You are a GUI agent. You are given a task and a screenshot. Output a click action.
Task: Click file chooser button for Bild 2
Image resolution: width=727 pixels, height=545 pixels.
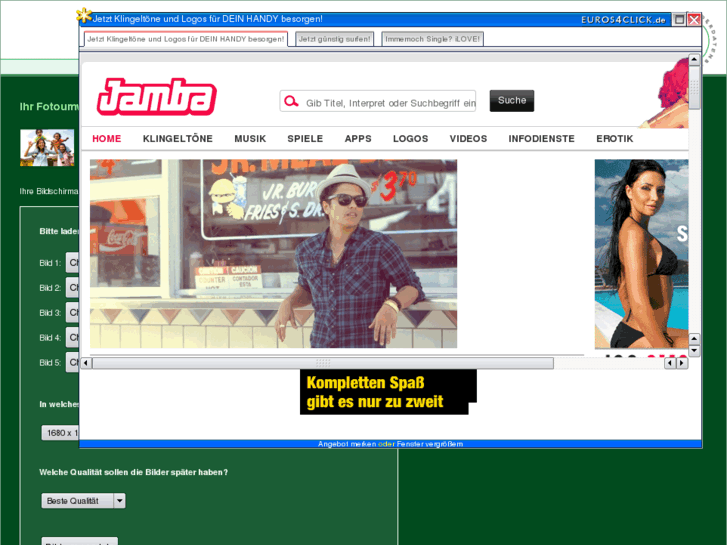[72, 288]
